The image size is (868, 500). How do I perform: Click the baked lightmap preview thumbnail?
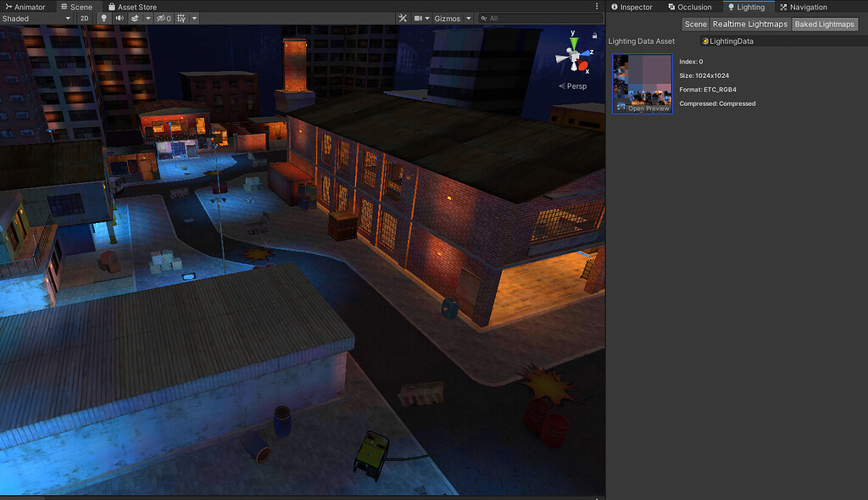(x=642, y=82)
